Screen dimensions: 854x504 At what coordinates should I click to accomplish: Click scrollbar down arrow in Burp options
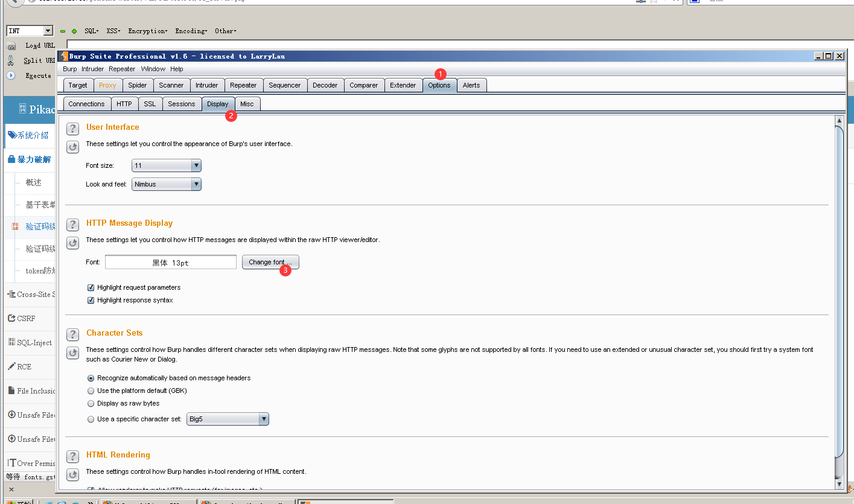click(839, 483)
